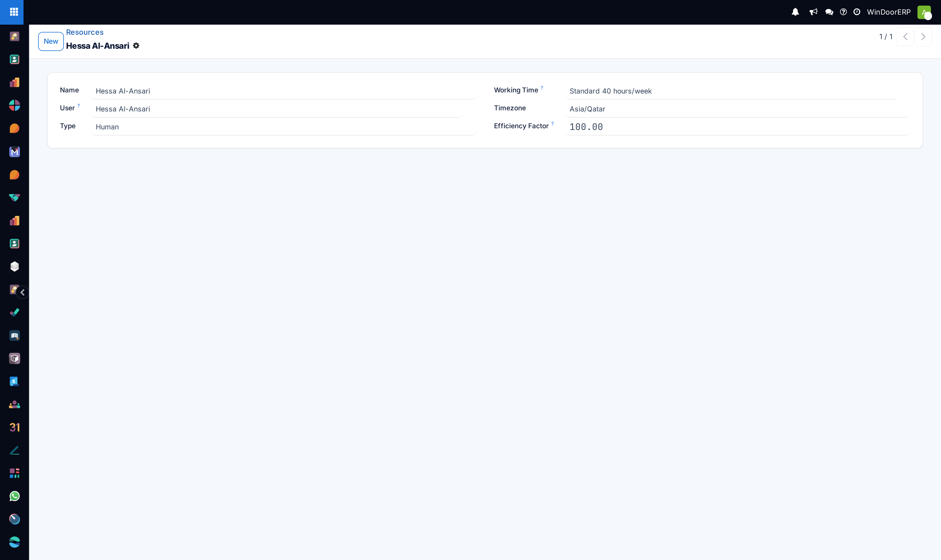Collapse the sidebar with chevron button
The image size is (941, 560).
coord(23,292)
